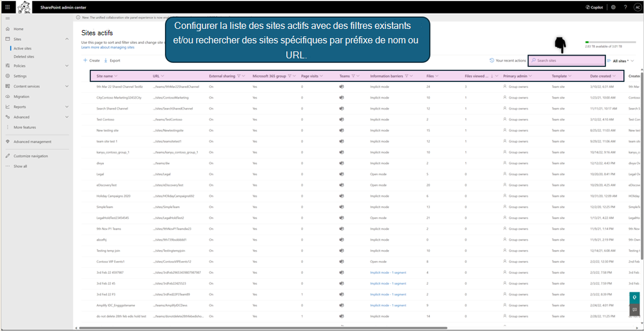Open Settings in the left navigation
The height and width of the screenshot is (331, 644).
coord(20,76)
